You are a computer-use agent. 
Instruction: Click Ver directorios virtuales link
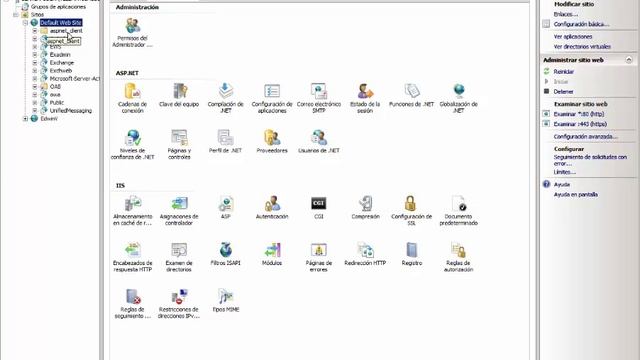click(582, 47)
